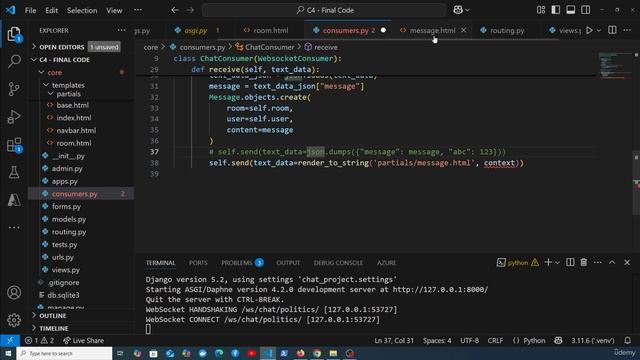Image resolution: width=640 pixels, height=360 pixels.
Task: Switch to the asgi.py tab
Action: pos(196,30)
